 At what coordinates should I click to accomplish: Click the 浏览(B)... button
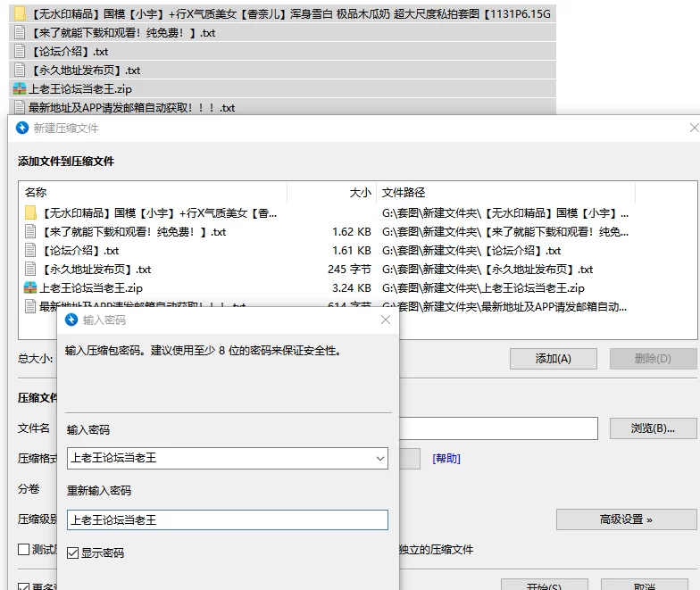click(653, 428)
